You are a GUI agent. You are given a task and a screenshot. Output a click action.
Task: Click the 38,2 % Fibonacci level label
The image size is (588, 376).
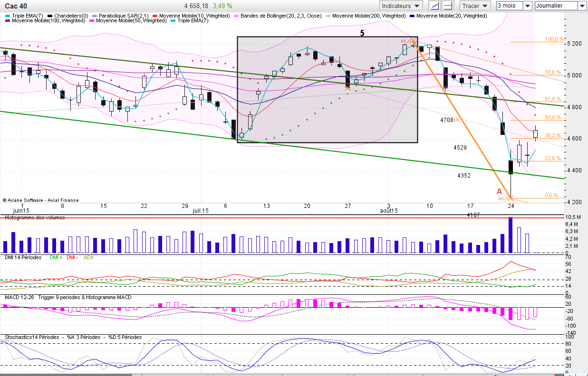tap(554, 135)
